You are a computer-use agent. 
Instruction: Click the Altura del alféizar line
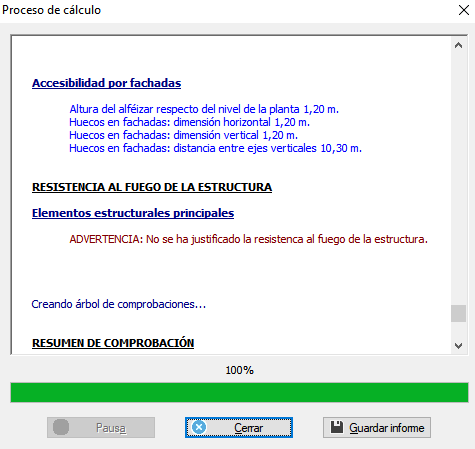[204, 109]
